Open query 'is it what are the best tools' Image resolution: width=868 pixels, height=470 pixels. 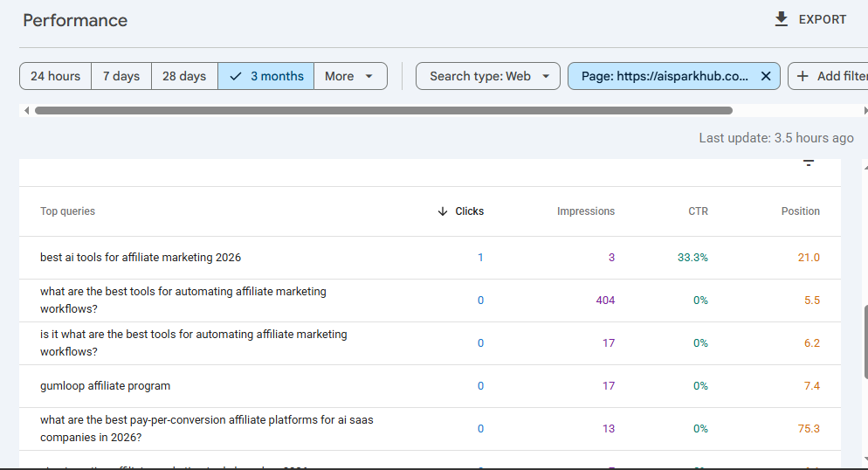pyautogui.click(x=194, y=342)
